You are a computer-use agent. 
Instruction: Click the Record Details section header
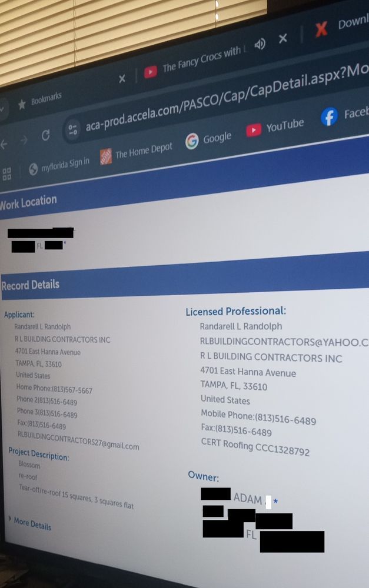click(31, 285)
